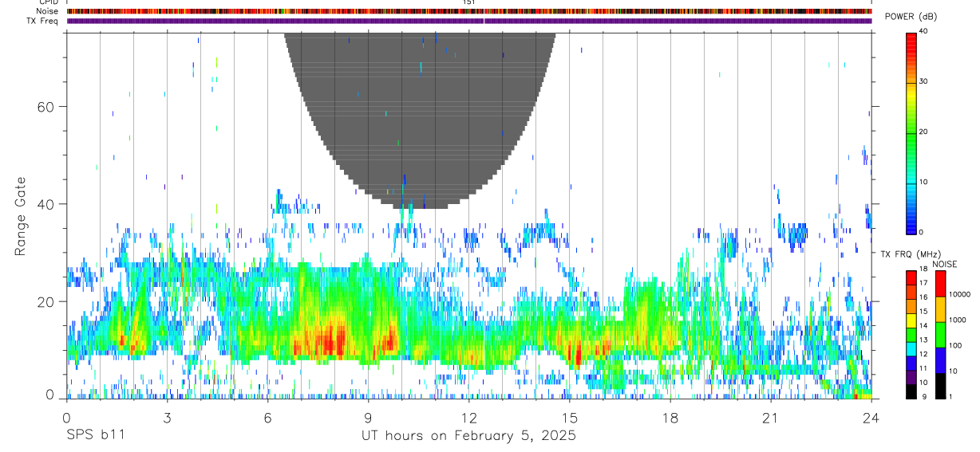
Task: Select the 'Noise' strip label at top left
Action: click(x=48, y=11)
